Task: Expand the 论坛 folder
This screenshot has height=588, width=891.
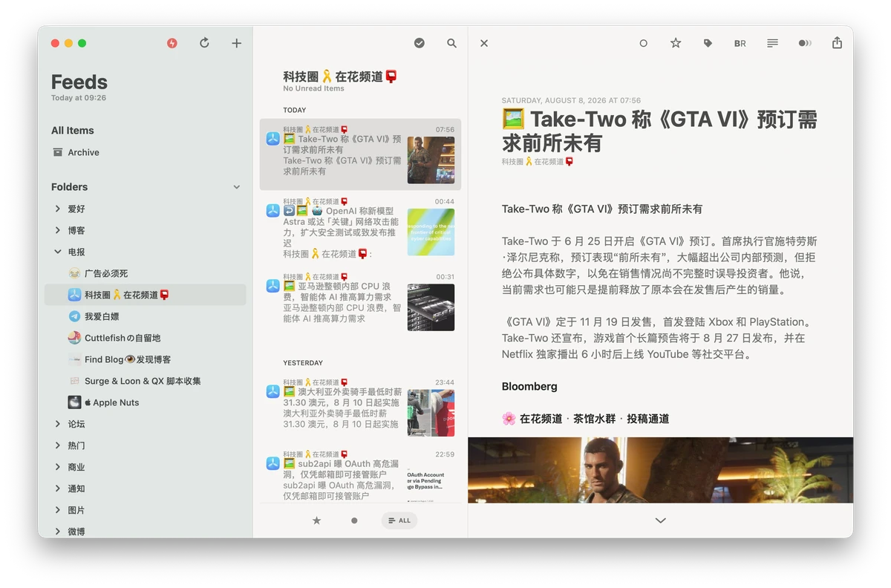Action: click(x=58, y=424)
